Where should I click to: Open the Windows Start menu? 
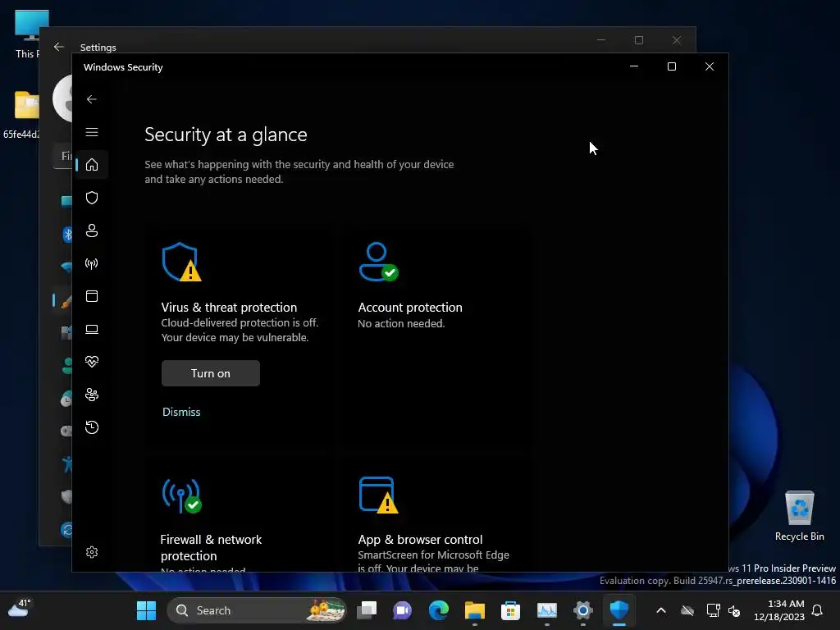pos(146,610)
